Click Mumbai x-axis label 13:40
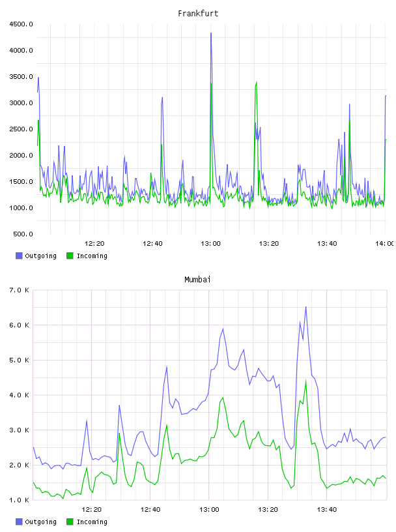Screen dimensions: 396x532 point(327,510)
